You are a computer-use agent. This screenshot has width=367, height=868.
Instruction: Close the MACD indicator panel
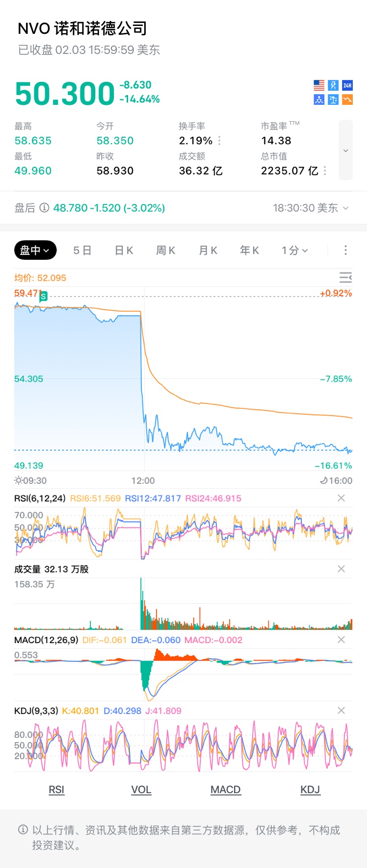341,640
